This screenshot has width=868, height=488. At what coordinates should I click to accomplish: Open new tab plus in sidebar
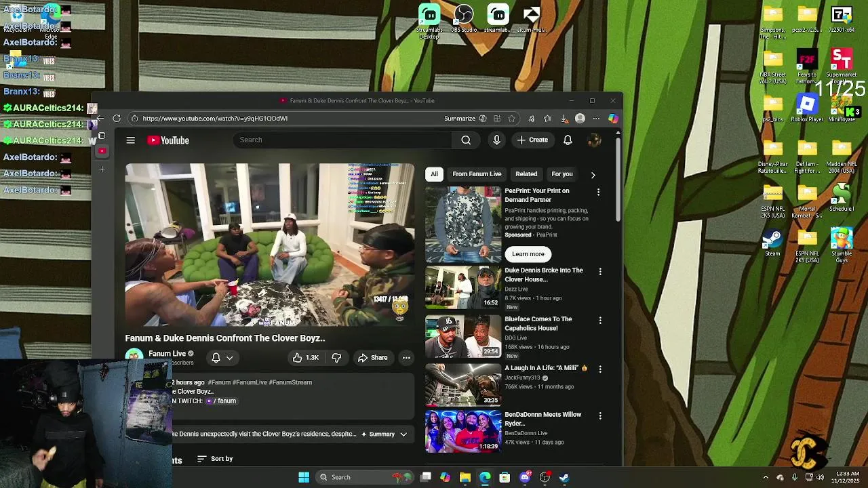point(102,169)
